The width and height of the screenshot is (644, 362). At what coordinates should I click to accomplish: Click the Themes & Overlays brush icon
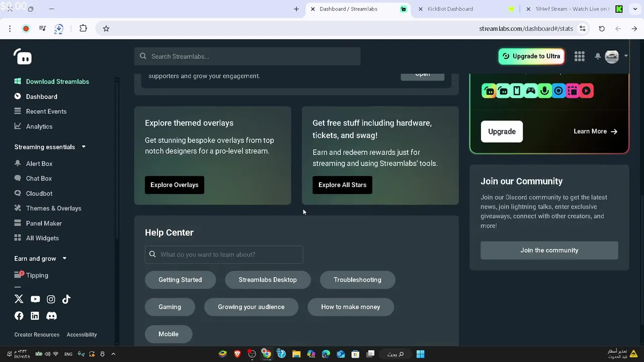click(18, 208)
